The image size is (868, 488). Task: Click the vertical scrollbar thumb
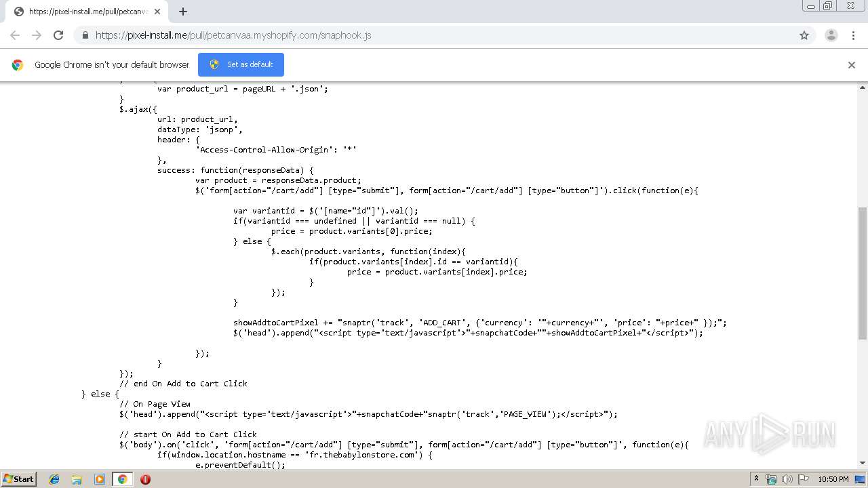863,272
